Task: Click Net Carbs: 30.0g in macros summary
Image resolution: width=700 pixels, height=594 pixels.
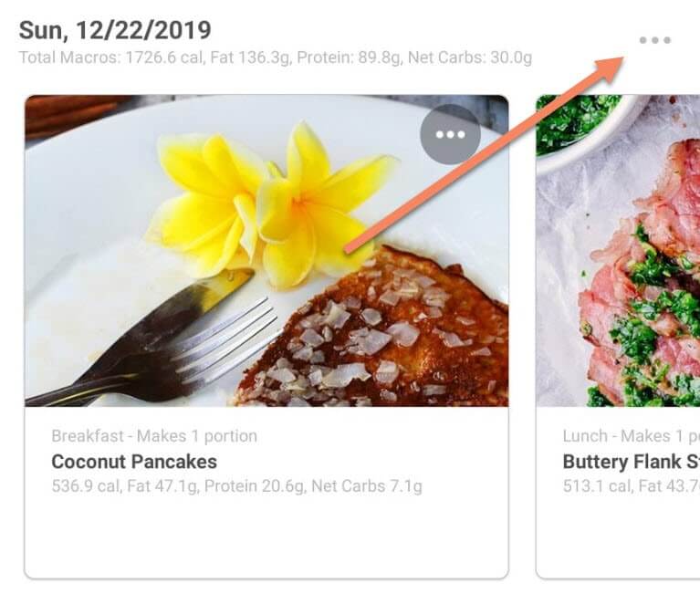Action: 470,57
